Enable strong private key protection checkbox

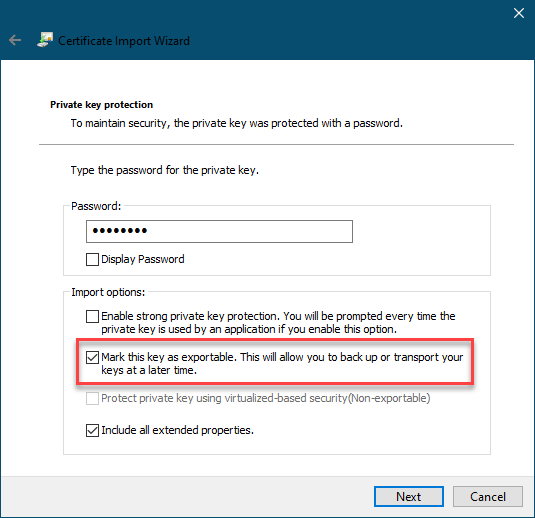pos(92,316)
